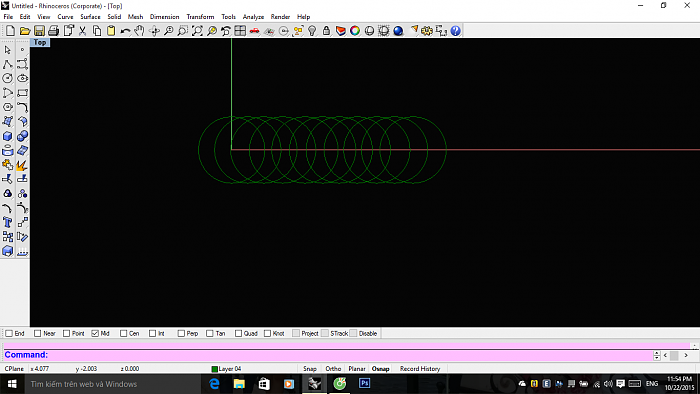The image size is (700, 394).
Task: Paste from clipboard icon
Action: click(111, 31)
